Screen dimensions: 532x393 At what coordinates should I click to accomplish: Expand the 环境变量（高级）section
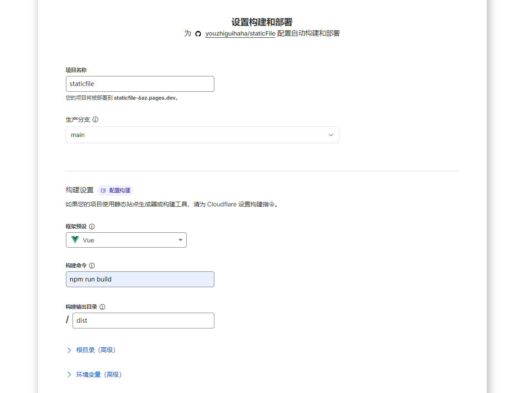pos(99,375)
